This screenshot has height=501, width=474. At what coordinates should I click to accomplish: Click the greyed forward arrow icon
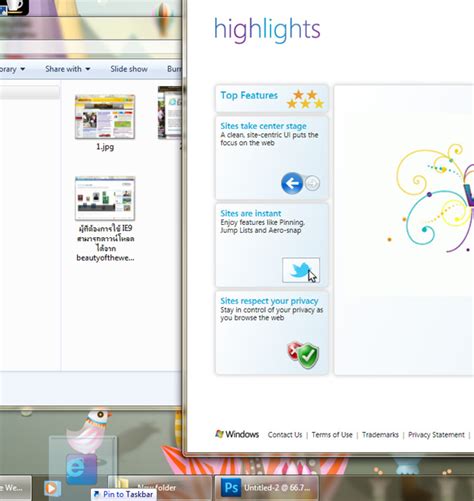click(x=312, y=183)
